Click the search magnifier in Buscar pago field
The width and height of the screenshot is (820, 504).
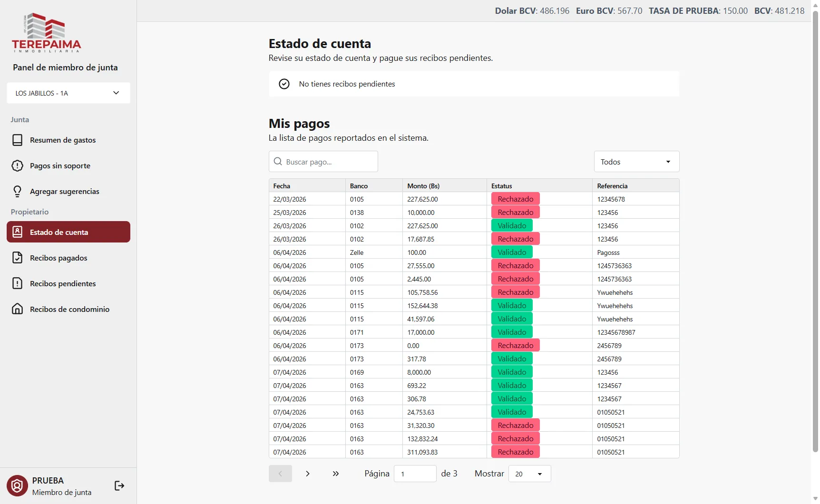[x=278, y=162]
